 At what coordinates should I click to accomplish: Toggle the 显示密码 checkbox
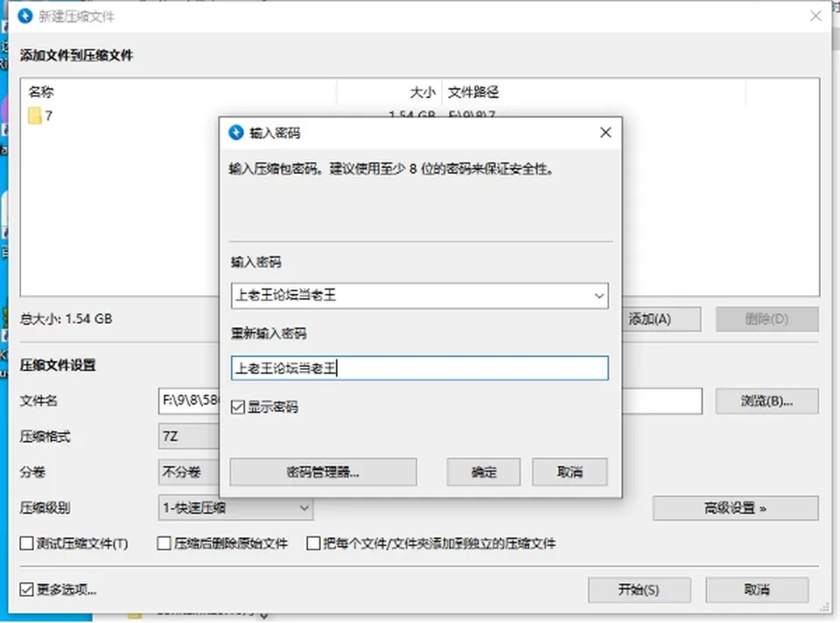coord(238,407)
